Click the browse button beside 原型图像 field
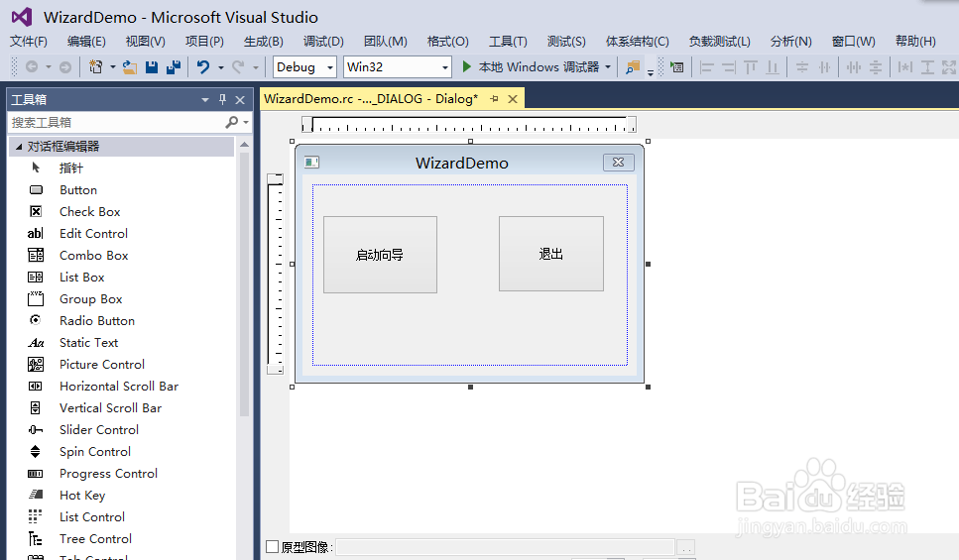Viewport: 959px width, 560px height. pyautogui.click(x=685, y=546)
